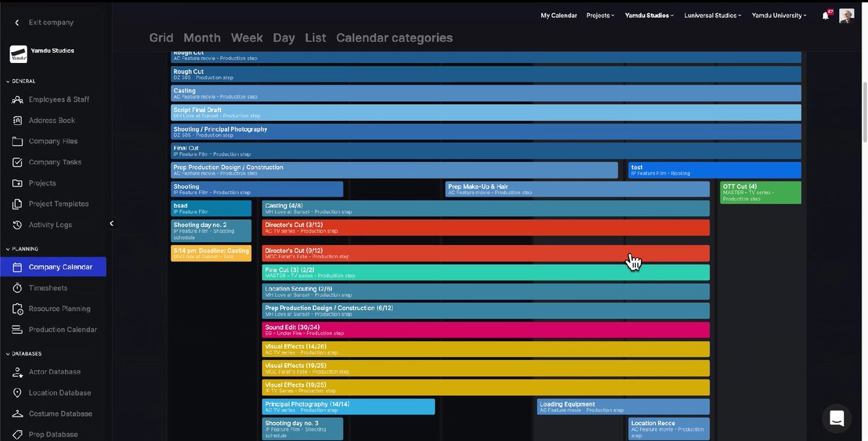Click the Company Tasks checkbox icon
Viewport: 868px width, 441px height.
pos(17,163)
